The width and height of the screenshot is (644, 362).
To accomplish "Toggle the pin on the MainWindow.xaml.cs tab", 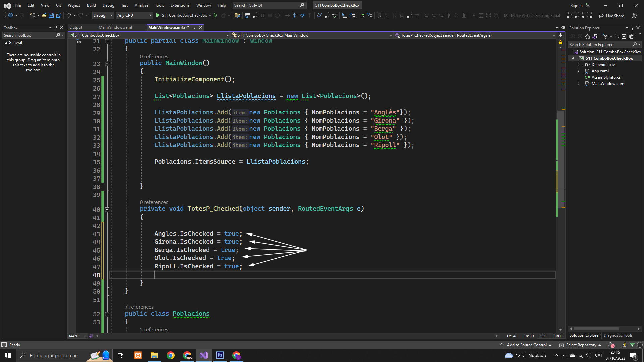I will 194,28.
